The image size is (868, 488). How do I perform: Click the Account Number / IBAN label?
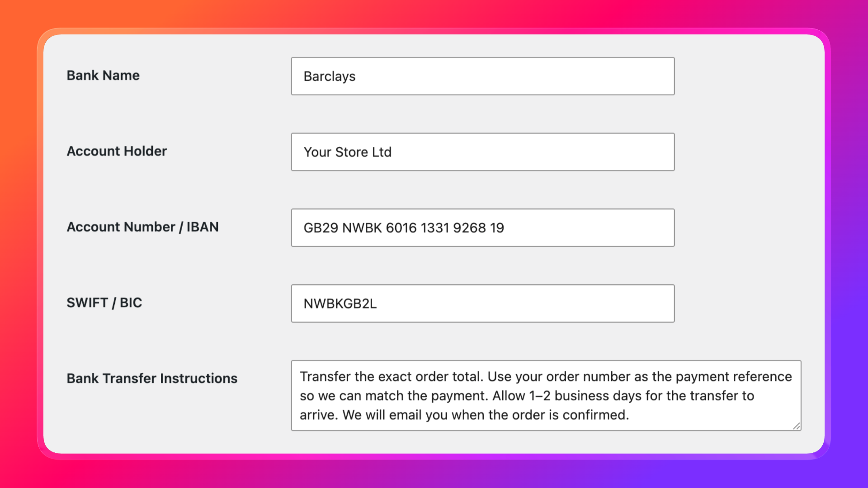coord(143,227)
